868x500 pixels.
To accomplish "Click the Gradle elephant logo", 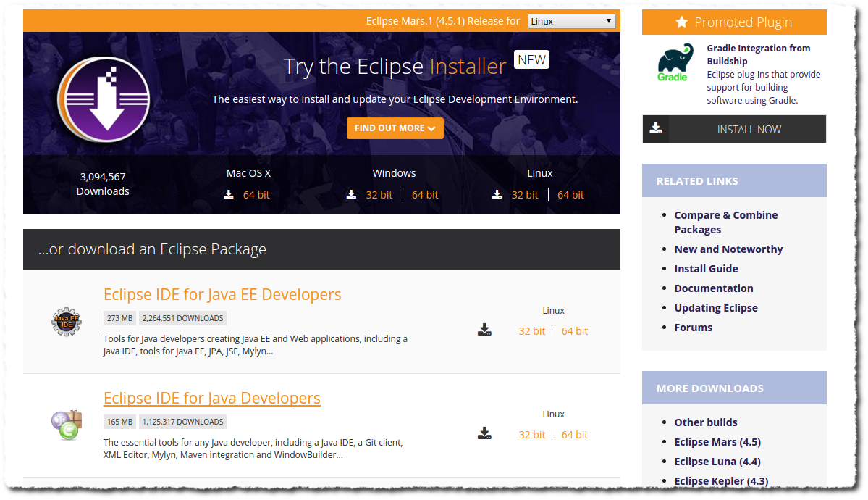I will [x=675, y=62].
